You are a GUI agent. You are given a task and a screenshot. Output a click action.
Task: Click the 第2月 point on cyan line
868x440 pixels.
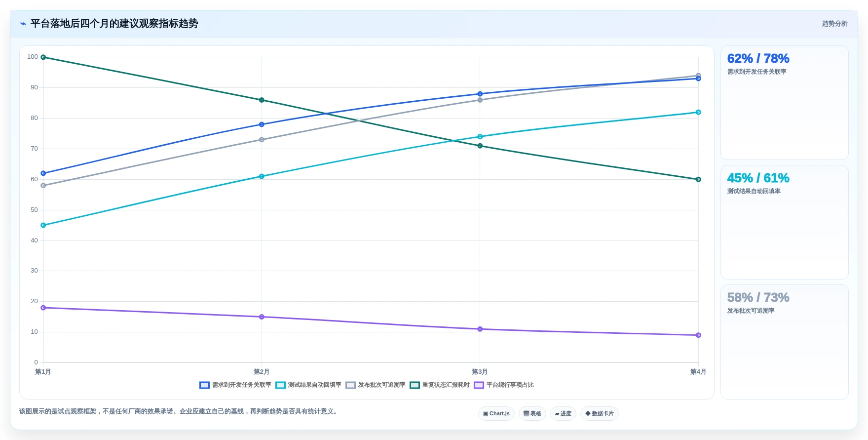262,176
